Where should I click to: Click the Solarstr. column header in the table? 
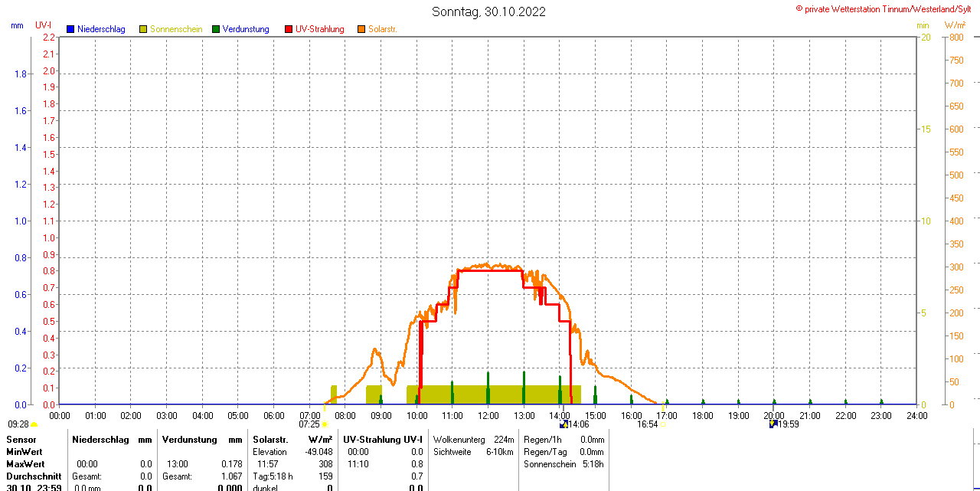coord(270,440)
